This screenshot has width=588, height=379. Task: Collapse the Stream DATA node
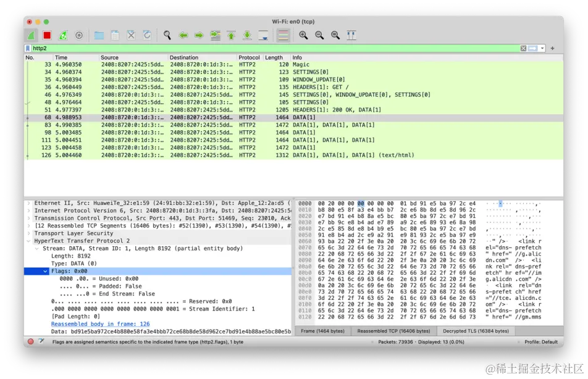37,249
